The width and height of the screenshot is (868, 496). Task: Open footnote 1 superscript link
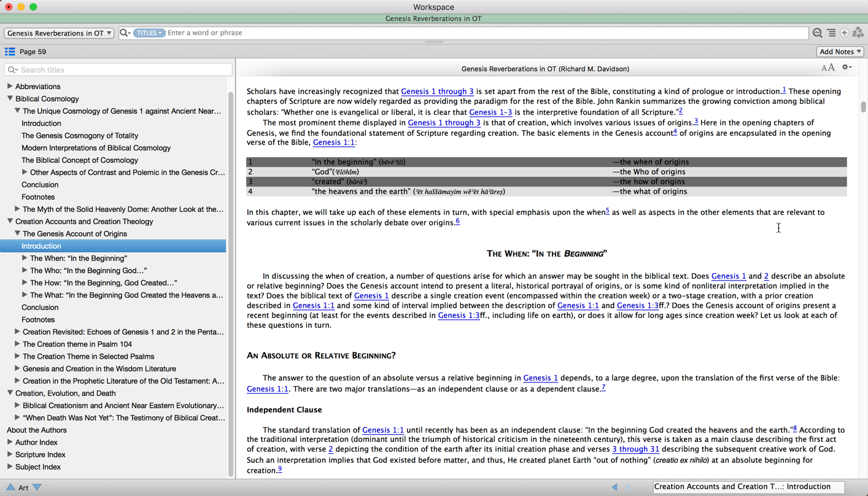(784, 90)
